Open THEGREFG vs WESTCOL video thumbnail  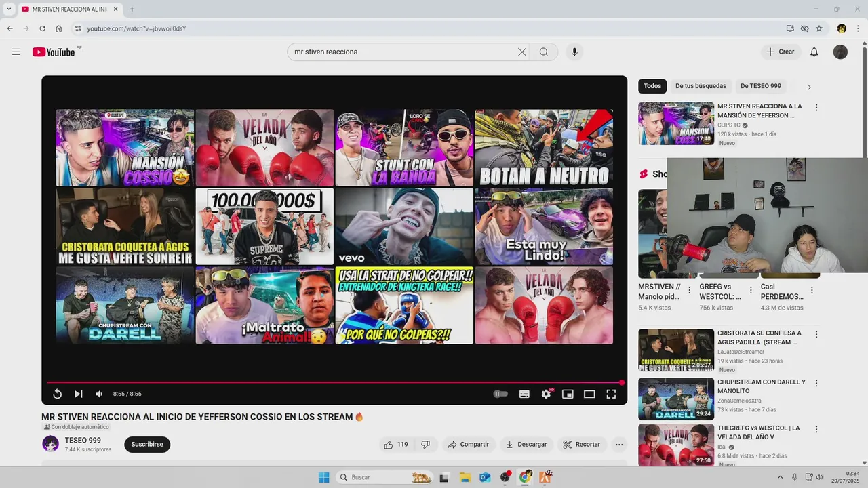[x=676, y=445]
